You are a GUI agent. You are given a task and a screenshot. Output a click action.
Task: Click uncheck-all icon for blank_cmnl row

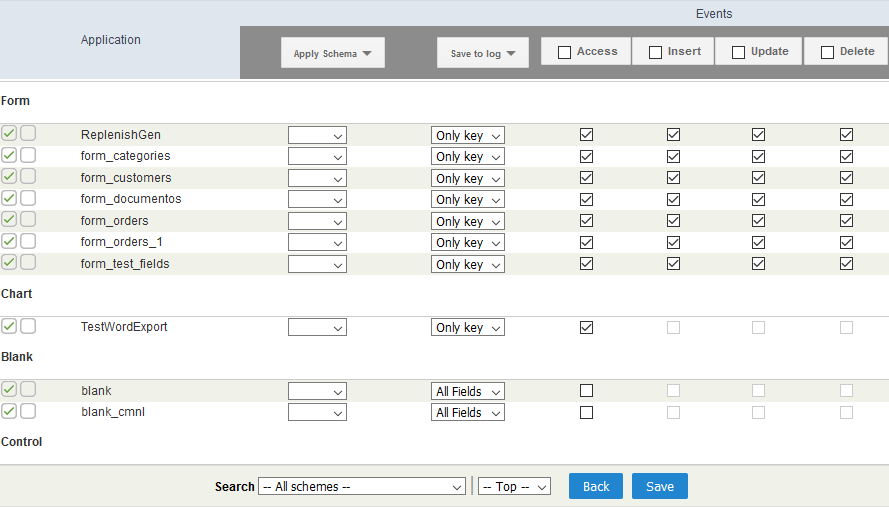point(28,411)
